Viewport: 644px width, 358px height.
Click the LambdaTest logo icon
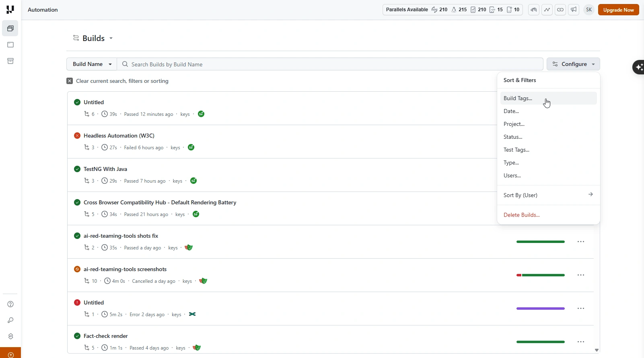click(x=10, y=9)
